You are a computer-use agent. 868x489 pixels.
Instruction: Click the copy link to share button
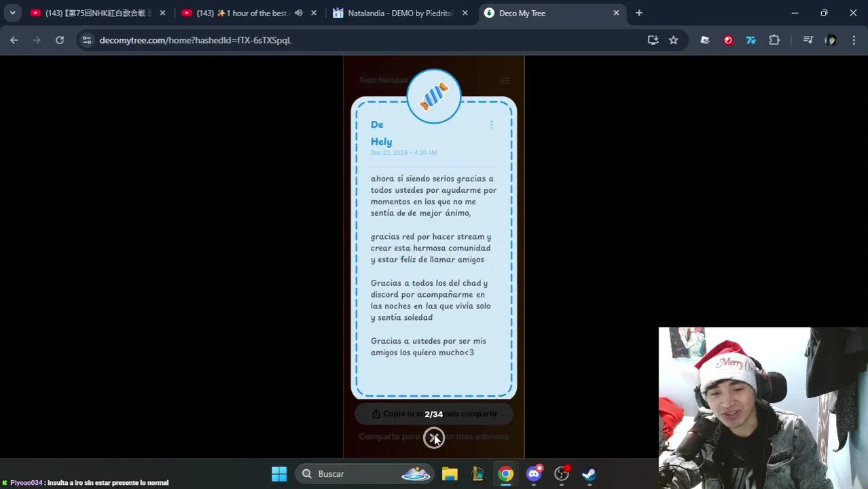(x=434, y=414)
